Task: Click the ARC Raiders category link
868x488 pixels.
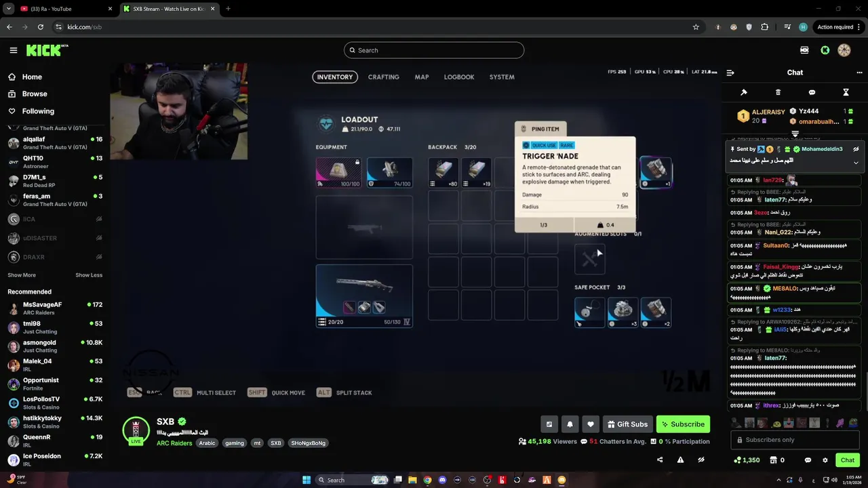Action: click(x=174, y=443)
